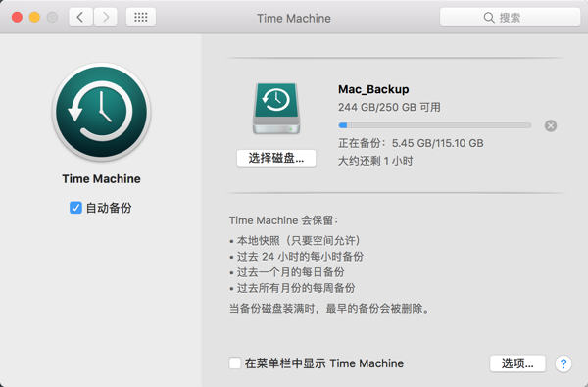588x387 pixels.
Task: Enable 在菜单栏中显示 Time Machine checkbox
Action: click(x=235, y=363)
